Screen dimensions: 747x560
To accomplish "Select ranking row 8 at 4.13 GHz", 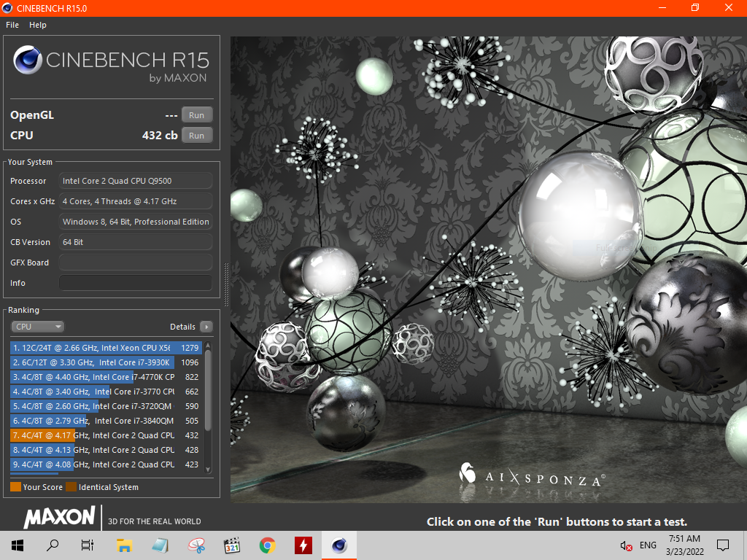I will click(106, 450).
